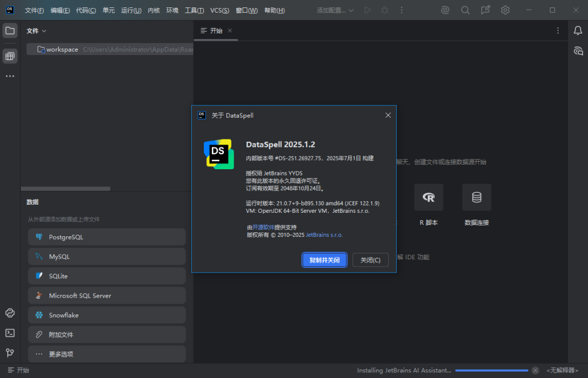Viewport: 588px width, 378px height.
Task: Click the DataSpell 2025.1.2 version heading
Action: coord(280,145)
